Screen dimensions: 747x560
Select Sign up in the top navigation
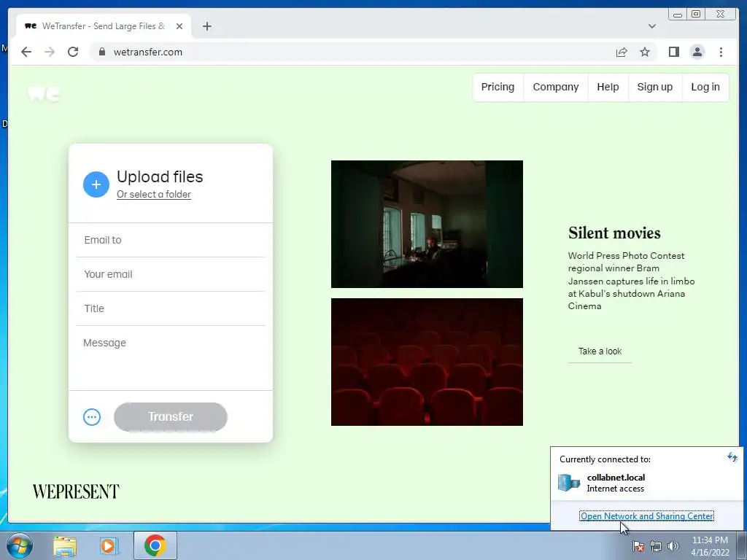[x=655, y=87]
